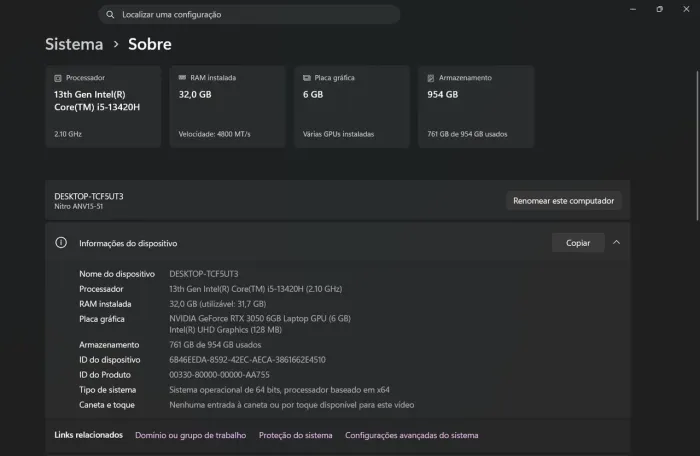This screenshot has height=456, width=700.
Task: Click the RAM instalada card memory icon
Action: [x=182, y=78]
